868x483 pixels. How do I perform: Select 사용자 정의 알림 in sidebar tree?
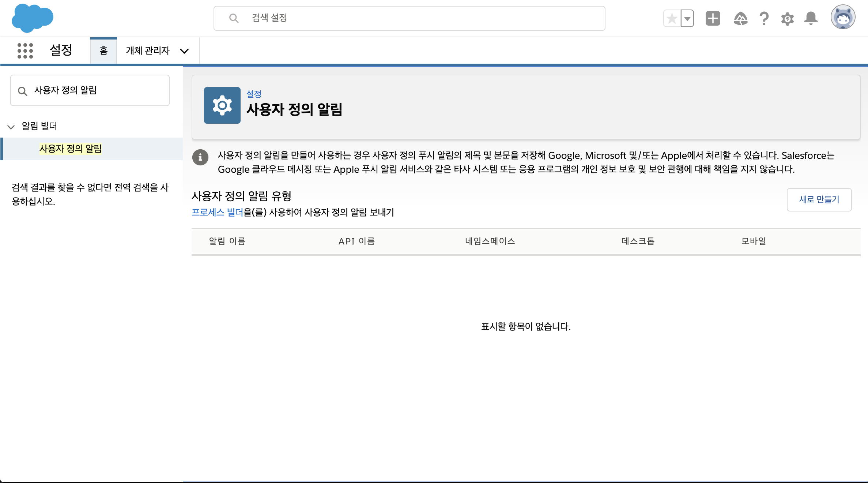(71, 149)
